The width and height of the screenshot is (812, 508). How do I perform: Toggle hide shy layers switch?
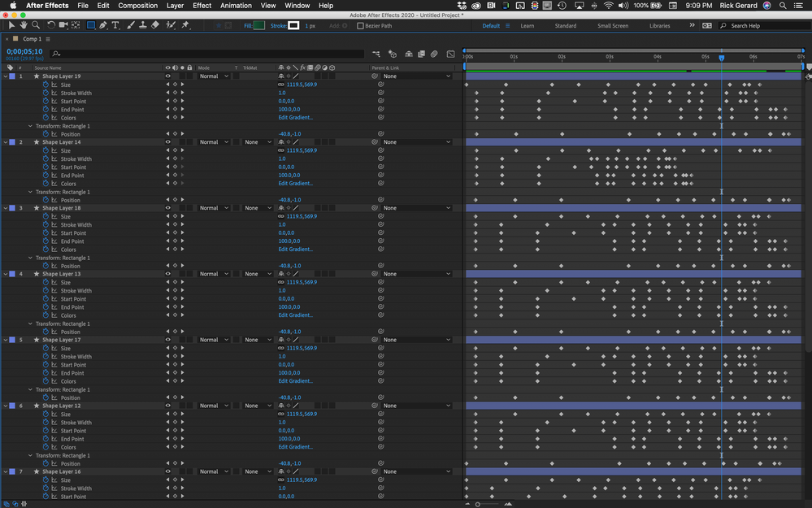pyautogui.click(x=409, y=54)
